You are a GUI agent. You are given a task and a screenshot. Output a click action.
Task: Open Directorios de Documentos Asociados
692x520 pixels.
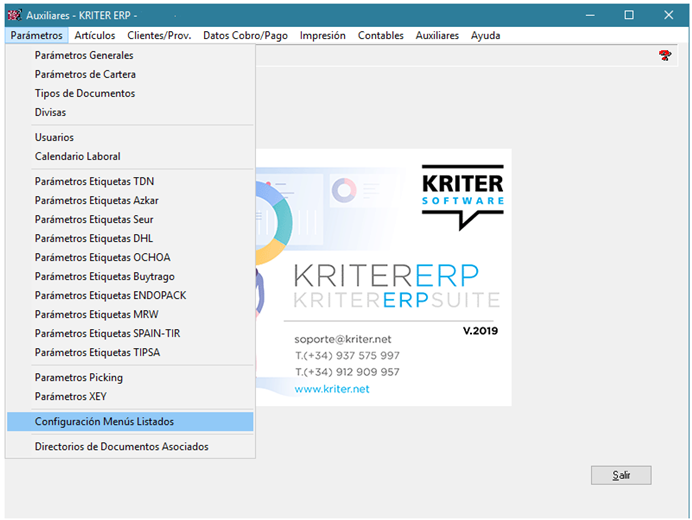(130, 447)
